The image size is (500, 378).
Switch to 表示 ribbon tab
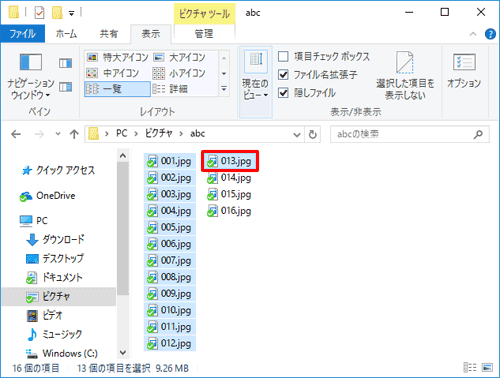tap(151, 34)
